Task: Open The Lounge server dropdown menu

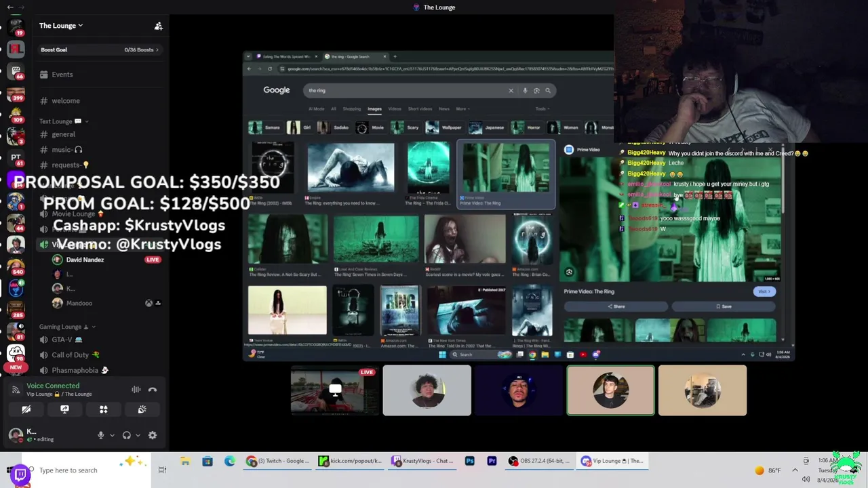Action: 61,26
